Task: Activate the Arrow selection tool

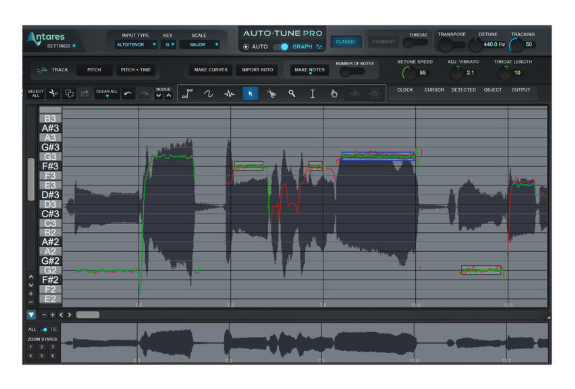Action: coord(250,94)
